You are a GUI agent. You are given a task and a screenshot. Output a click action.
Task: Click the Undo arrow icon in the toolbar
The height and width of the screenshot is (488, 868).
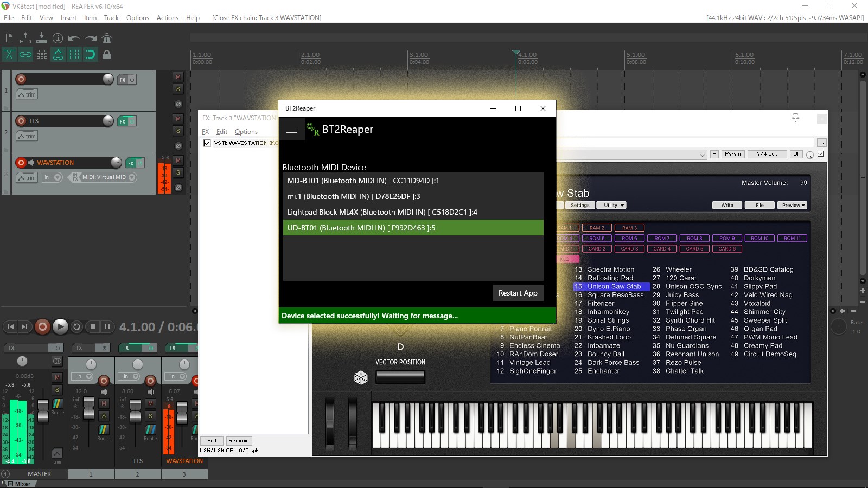point(73,37)
